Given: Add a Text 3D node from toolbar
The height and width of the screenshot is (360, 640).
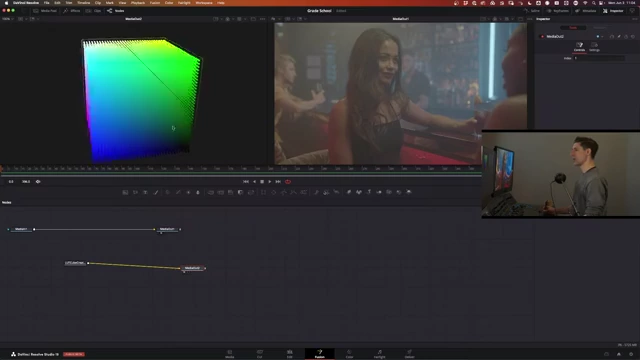Looking at the screenshot, I should pos(369,192).
